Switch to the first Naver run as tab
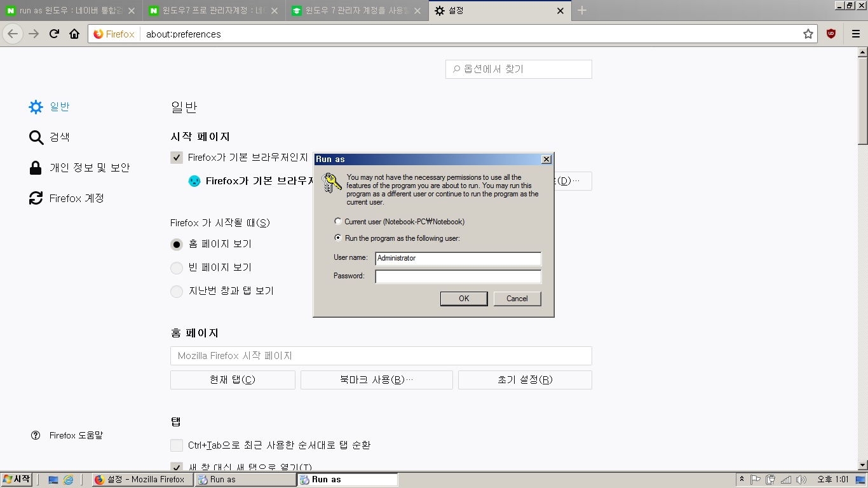868x488 pixels. [70, 11]
